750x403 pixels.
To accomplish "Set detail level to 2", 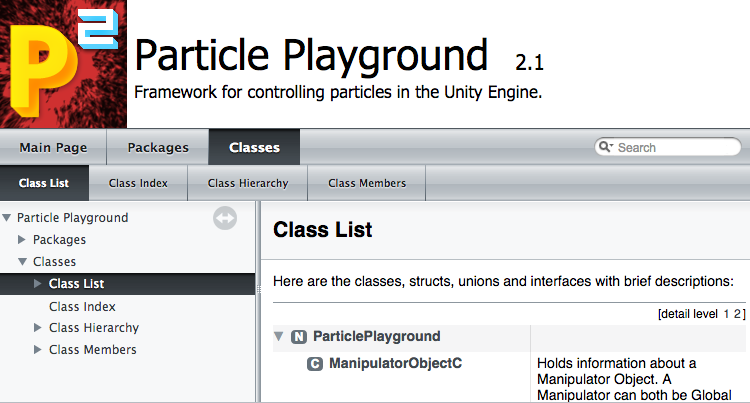I will coord(738,314).
